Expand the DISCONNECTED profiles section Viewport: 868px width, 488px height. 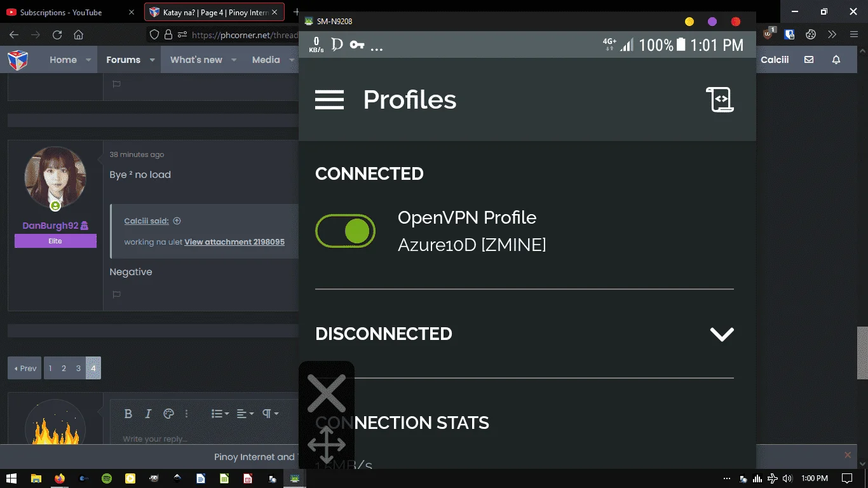722,334
